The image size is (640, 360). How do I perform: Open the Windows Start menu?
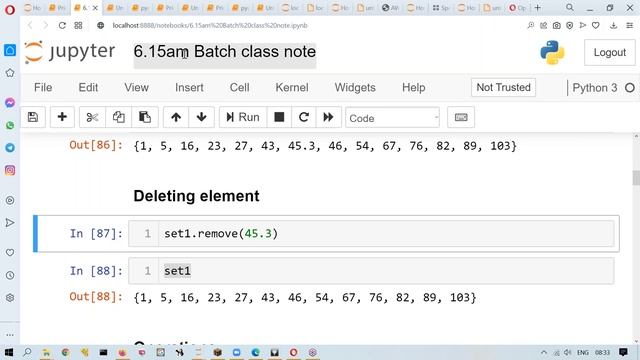click(8, 352)
